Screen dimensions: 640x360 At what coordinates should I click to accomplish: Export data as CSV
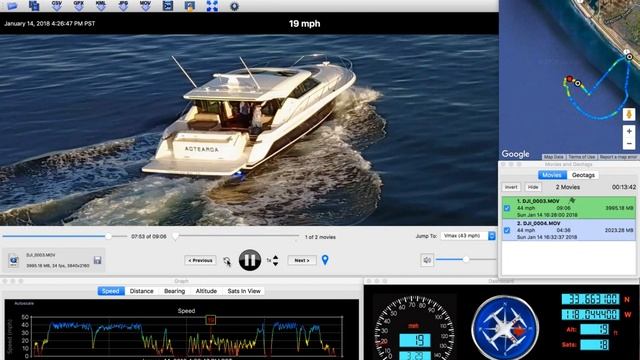[x=57, y=5]
